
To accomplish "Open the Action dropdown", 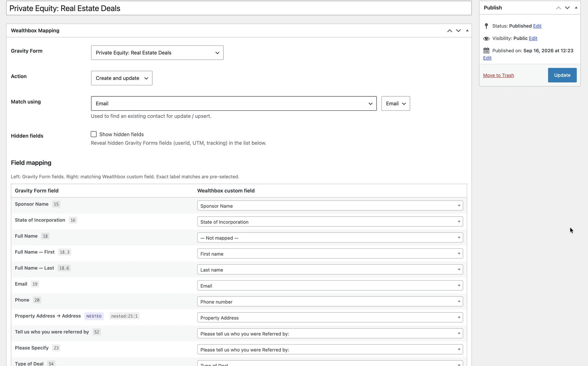I will pyautogui.click(x=122, y=78).
